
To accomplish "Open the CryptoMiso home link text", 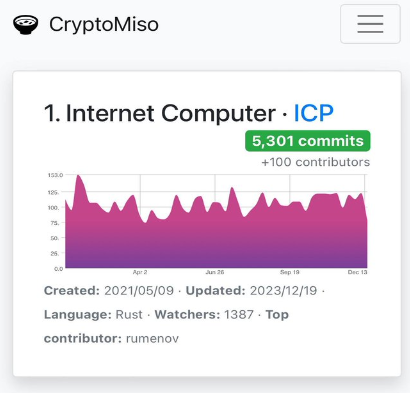I will (104, 25).
